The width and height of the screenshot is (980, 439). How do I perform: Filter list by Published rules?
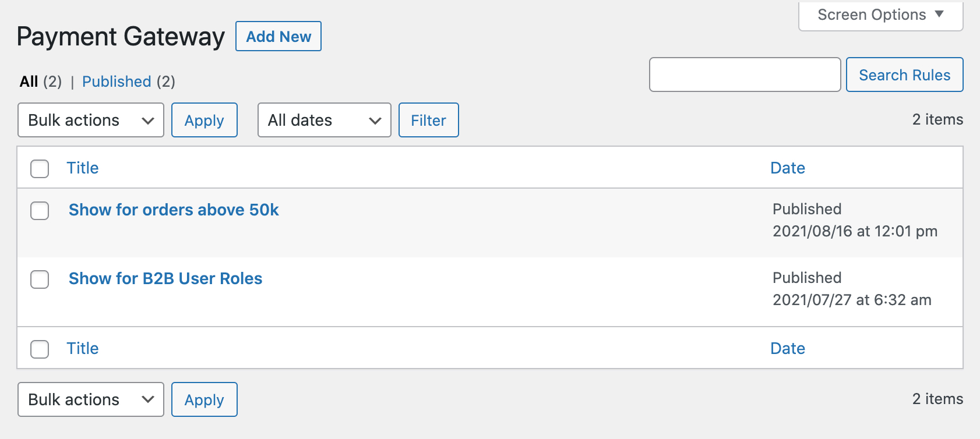117,82
